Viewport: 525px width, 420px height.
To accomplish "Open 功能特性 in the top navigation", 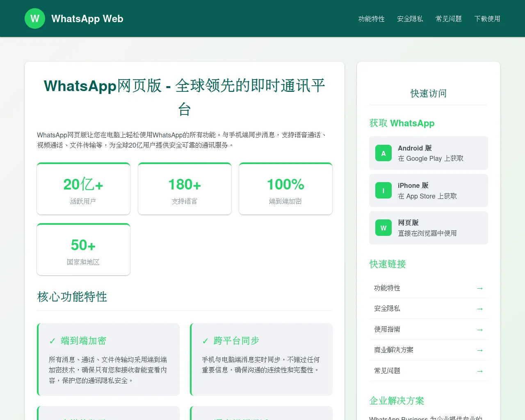I will 371,18.
